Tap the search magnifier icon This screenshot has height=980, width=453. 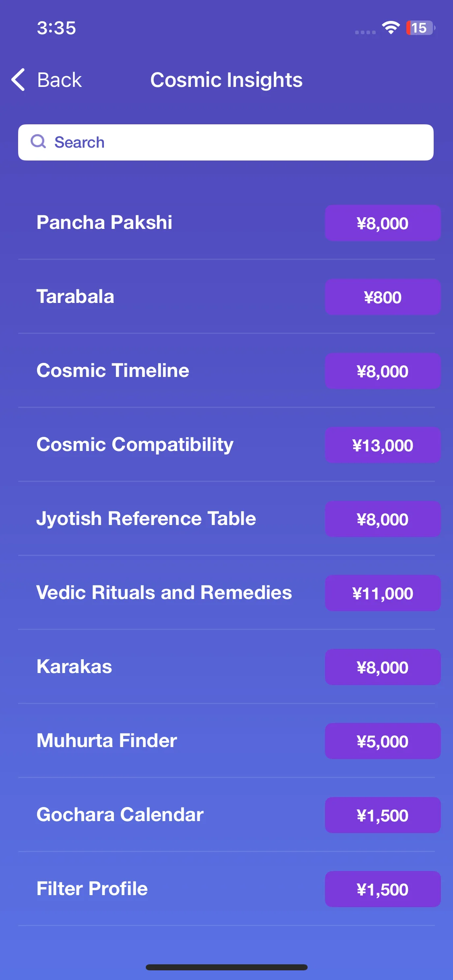(38, 142)
